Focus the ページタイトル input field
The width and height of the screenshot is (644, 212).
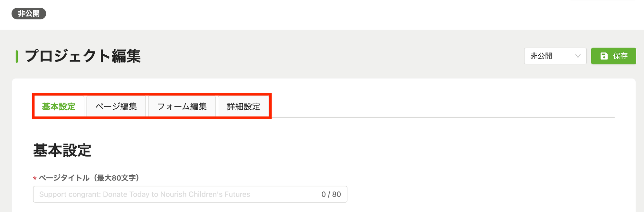point(190,194)
